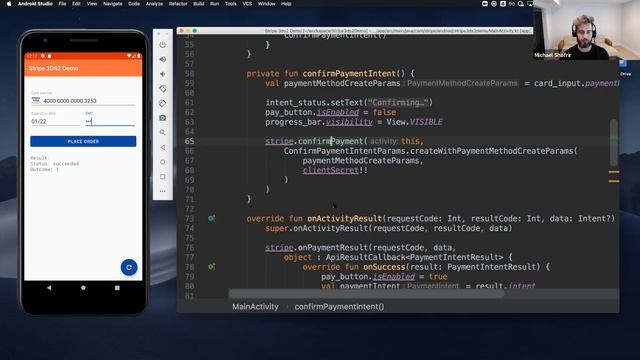Open the Android Studio application menu
This screenshot has width=640, height=360.
[35, 4]
